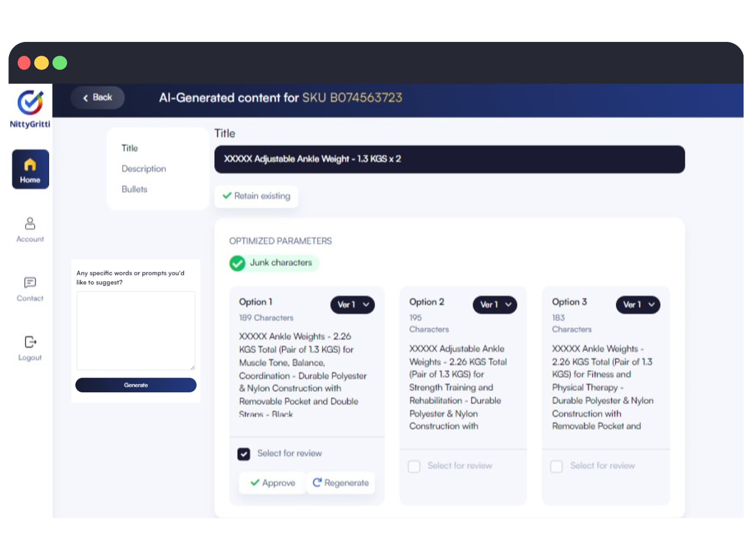Click the OPTIMIZED PARAMETERS heading
Screen dimensions: 751x560
(281, 241)
